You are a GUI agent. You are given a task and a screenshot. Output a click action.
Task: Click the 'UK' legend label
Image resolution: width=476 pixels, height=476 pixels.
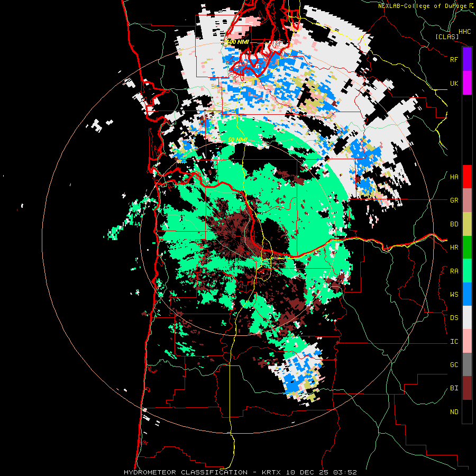click(x=454, y=83)
